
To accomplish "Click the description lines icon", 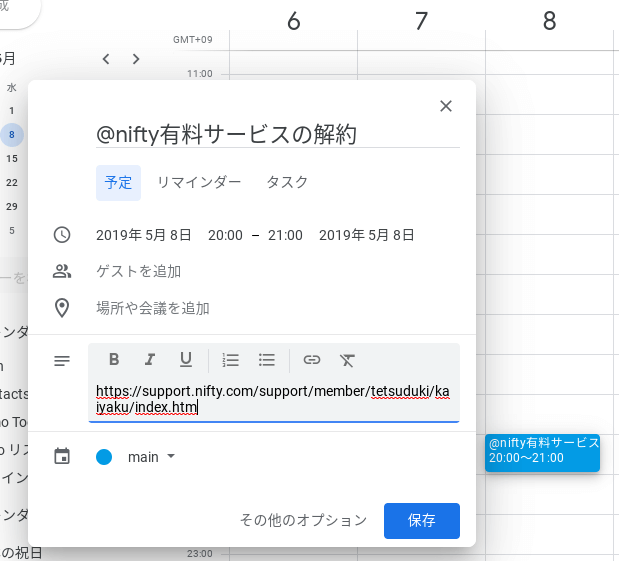I will click(62, 360).
